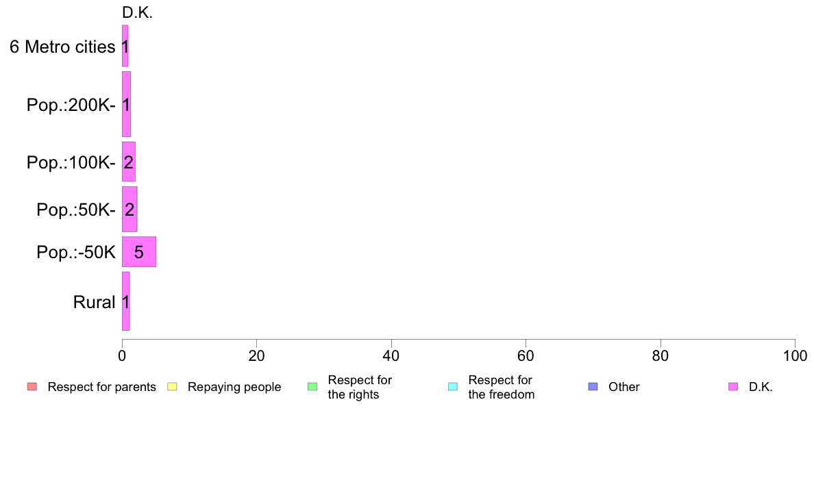
Task: Select the Pop.:-50K bar showing 5
Action: click(139, 252)
